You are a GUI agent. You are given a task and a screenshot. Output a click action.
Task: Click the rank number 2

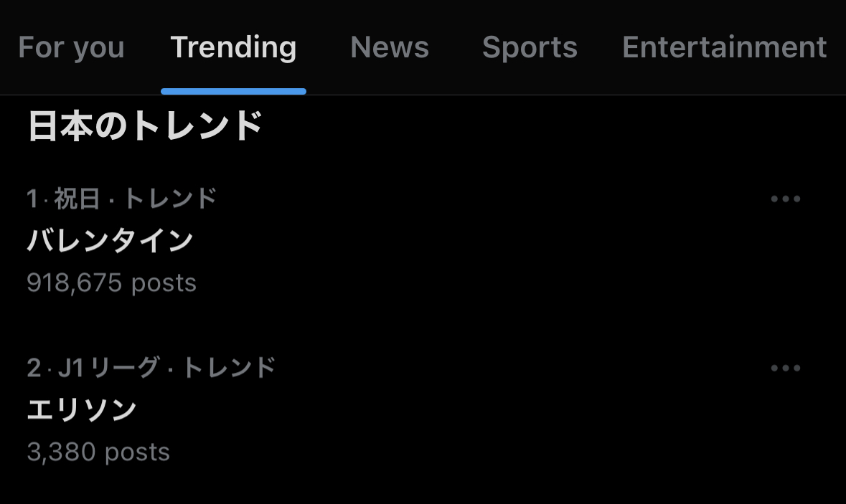point(33,368)
